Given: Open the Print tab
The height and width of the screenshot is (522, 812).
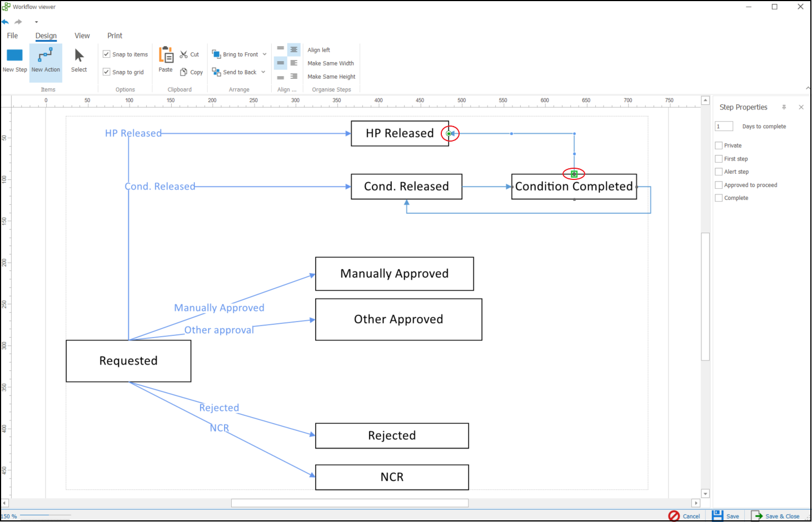Looking at the screenshot, I should [115, 36].
